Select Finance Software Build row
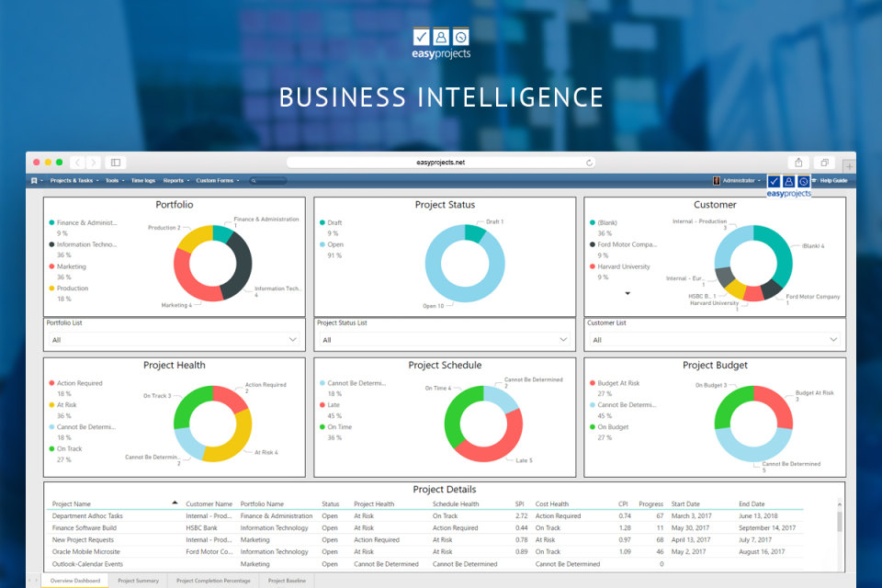Viewport: 882px width, 588px height. point(424,527)
